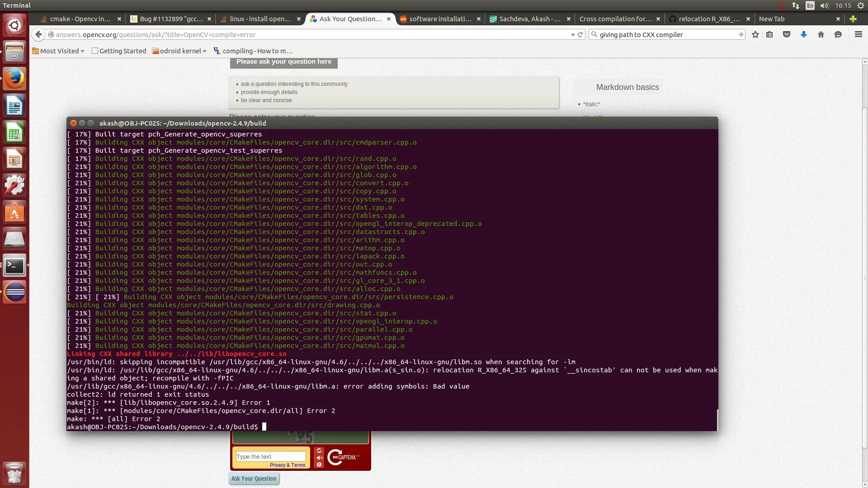
Task: Open the Privacy & Terms link
Action: point(288,465)
